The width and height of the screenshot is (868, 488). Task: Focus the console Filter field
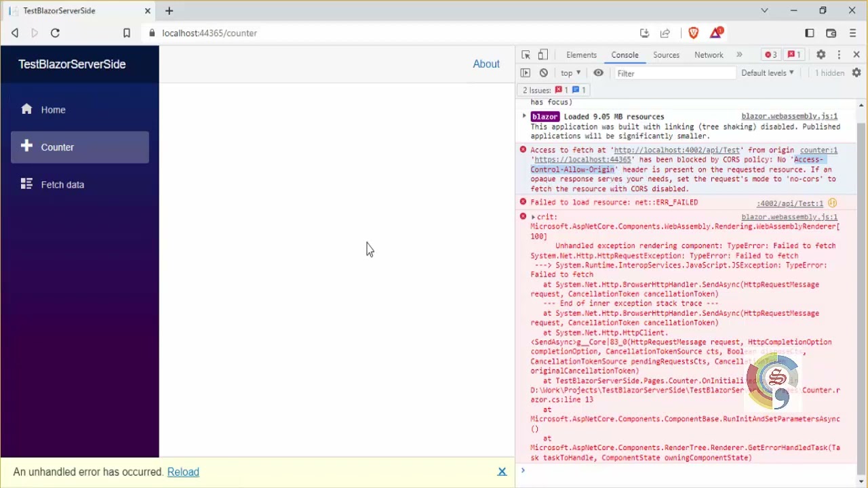tap(674, 73)
